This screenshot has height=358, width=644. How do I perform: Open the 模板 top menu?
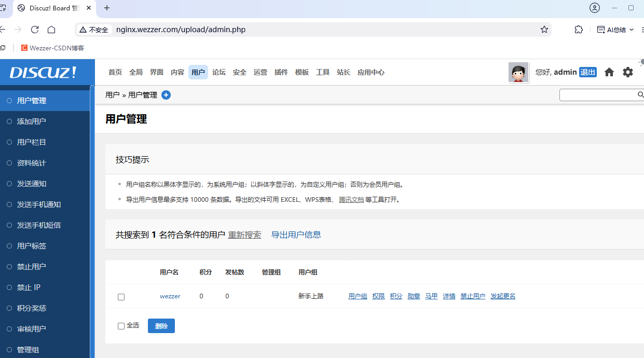pyautogui.click(x=302, y=72)
